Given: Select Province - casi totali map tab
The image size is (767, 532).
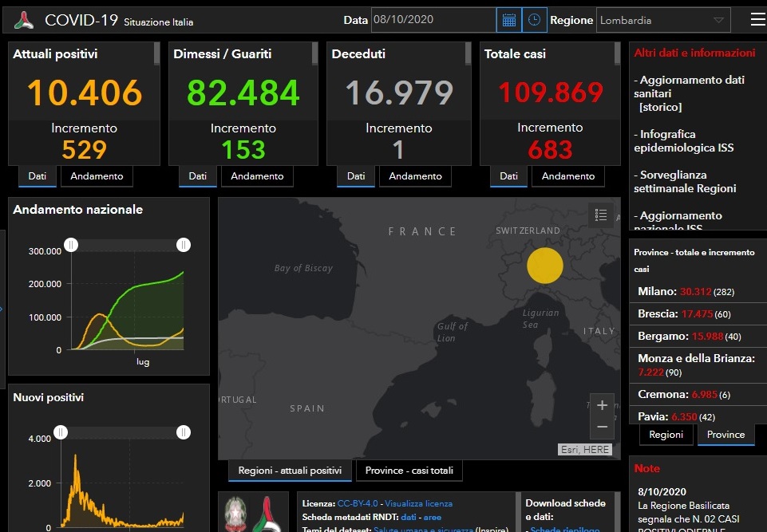Looking at the screenshot, I should point(409,471).
